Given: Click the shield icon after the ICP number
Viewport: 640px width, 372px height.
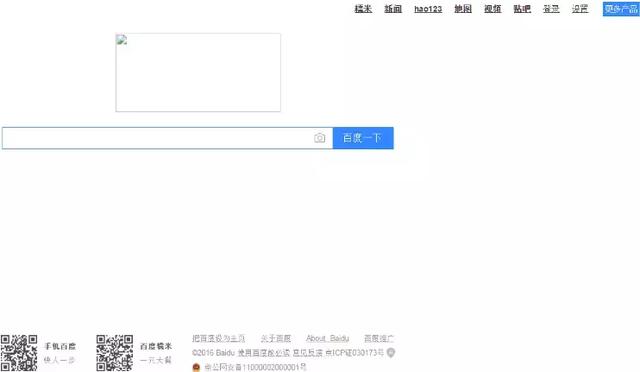Looking at the screenshot, I should 391,352.
